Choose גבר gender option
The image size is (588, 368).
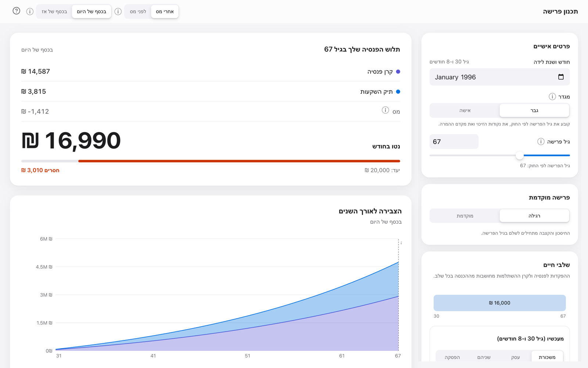pyautogui.click(x=534, y=110)
